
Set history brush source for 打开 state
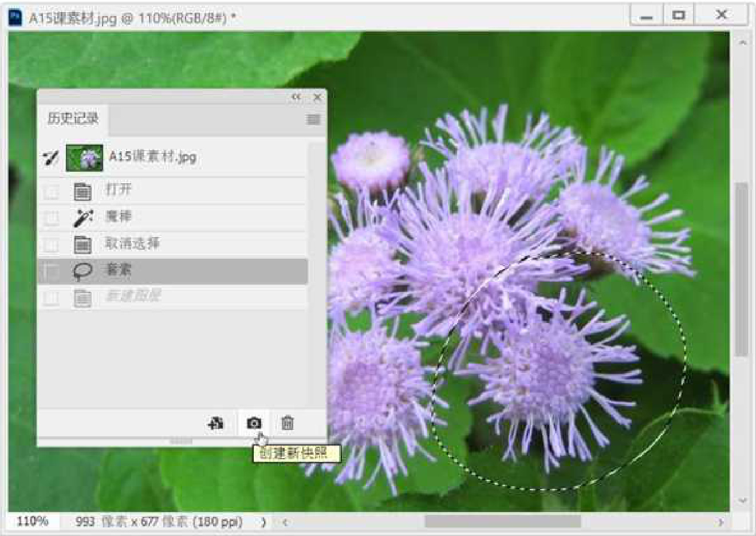coord(52,191)
